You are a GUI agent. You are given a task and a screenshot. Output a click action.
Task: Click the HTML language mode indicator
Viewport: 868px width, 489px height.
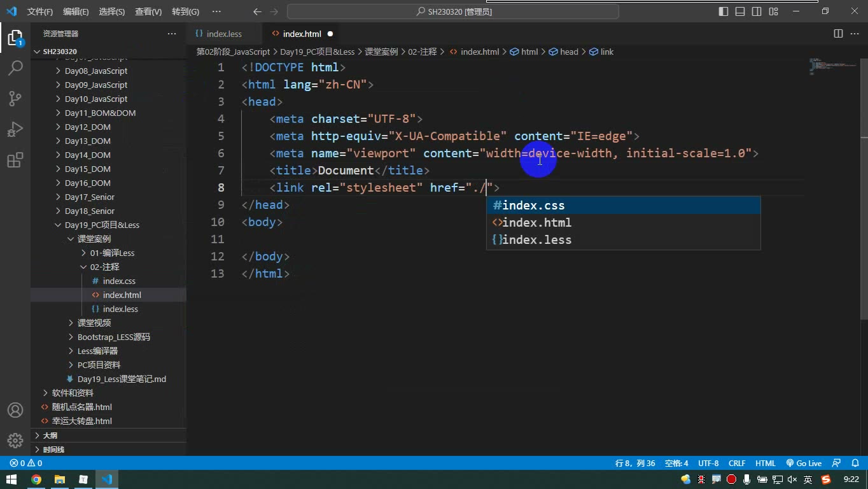[765, 464]
